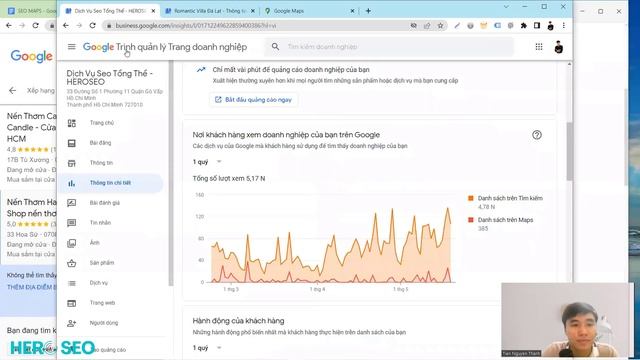Switch to the Google Maps tab
This screenshot has height=360, width=640.
(x=309, y=11)
